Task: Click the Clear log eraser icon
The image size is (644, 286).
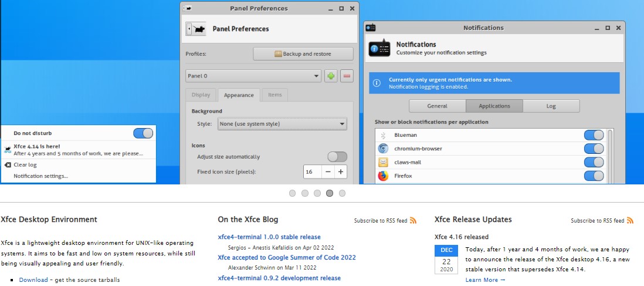Action: (x=8, y=165)
